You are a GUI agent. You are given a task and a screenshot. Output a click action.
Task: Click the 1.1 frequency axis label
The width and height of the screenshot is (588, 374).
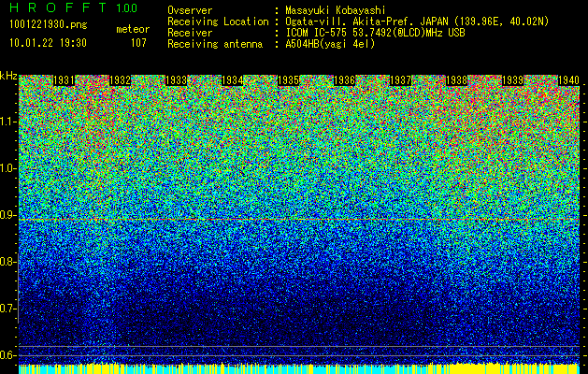click(x=7, y=122)
